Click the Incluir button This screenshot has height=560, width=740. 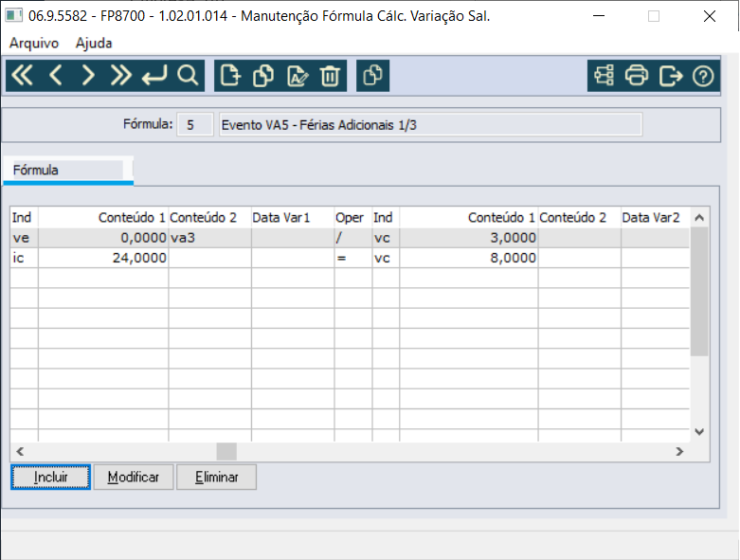(50, 477)
